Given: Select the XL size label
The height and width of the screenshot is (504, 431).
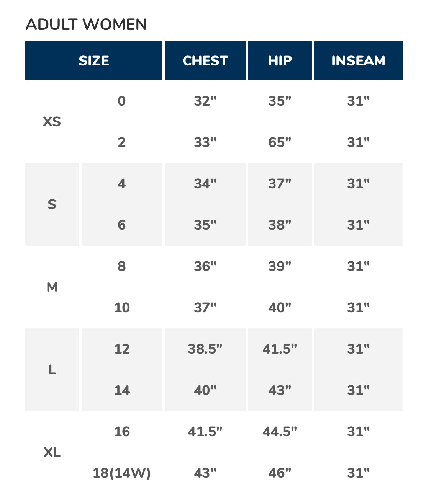Looking at the screenshot, I should pos(52,452).
